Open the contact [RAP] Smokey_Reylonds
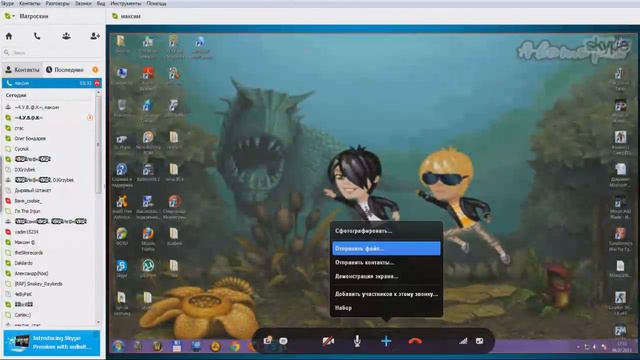640x360 pixels. point(49,284)
